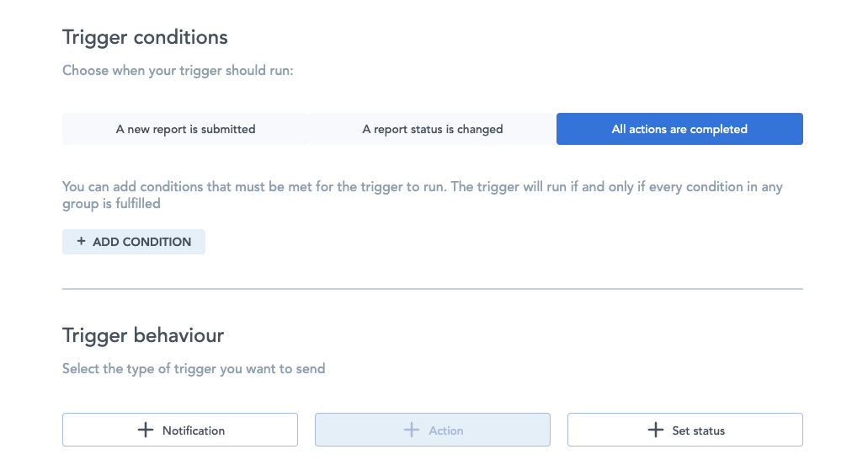Viewport: 868px width, 476px height.
Task: Click the "Trigger behaviour" heading
Action: pos(143,335)
